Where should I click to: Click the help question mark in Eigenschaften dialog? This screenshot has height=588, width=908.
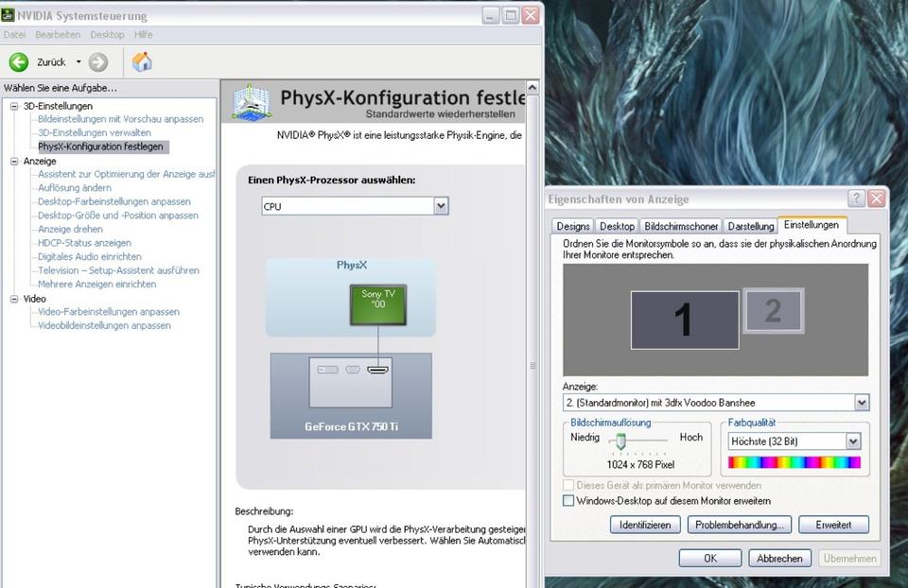click(856, 199)
